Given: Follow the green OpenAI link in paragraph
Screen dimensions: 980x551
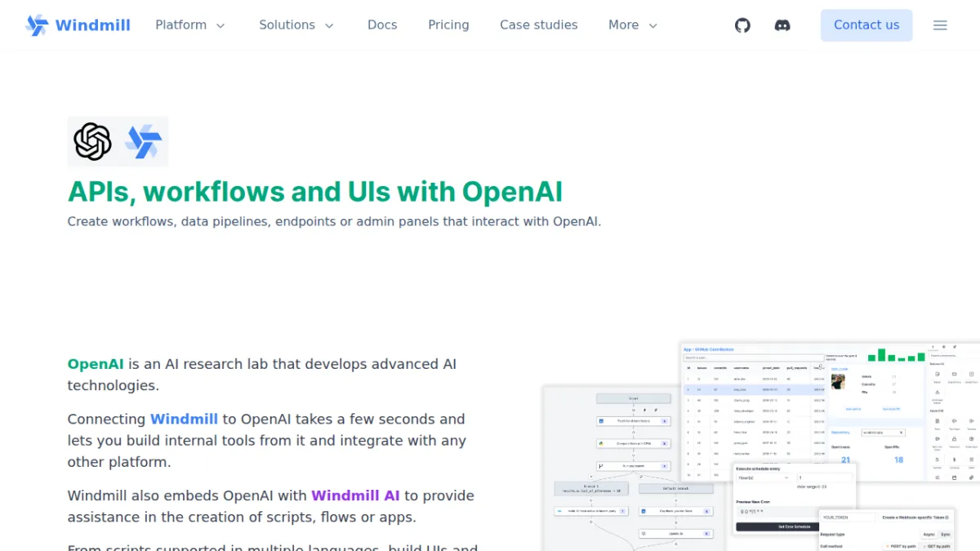Looking at the screenshot, I should (96, 364).
